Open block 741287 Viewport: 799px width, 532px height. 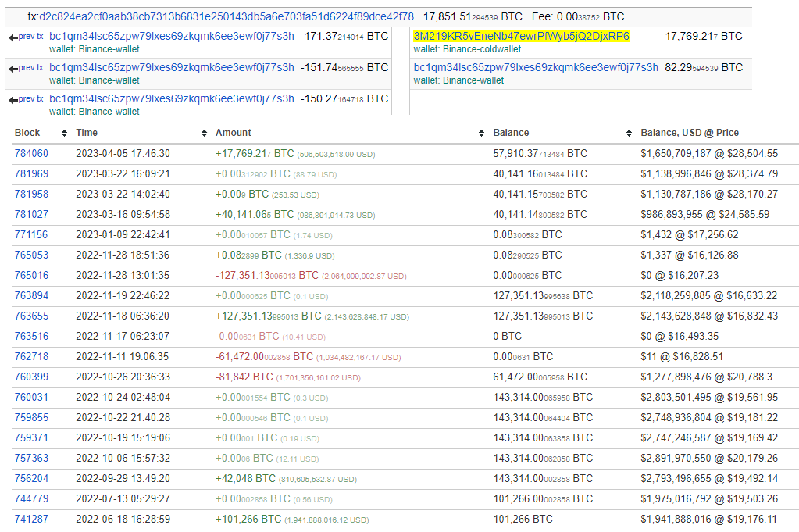(31, 519)
